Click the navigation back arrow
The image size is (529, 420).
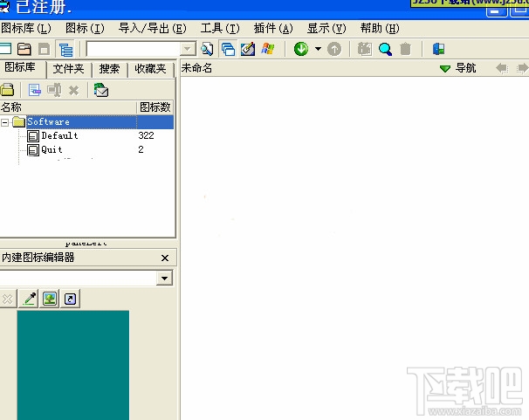(502, 68)
